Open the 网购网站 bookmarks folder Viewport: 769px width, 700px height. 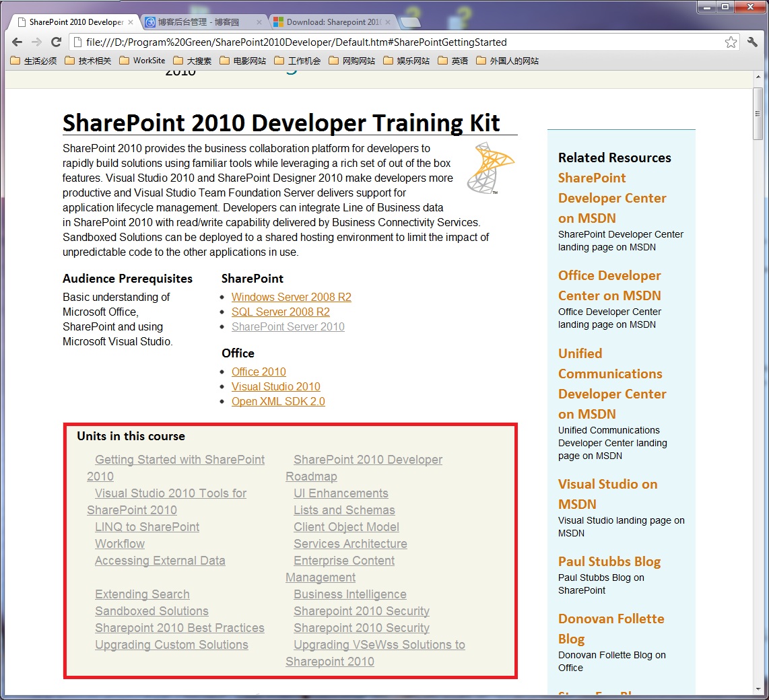click(352, 61)
